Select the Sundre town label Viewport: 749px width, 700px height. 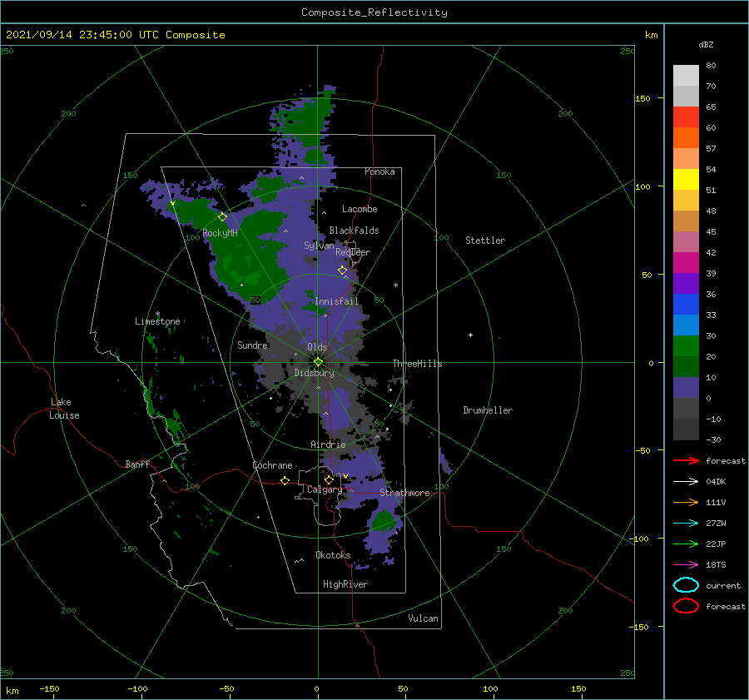click(x=252, y=345)
